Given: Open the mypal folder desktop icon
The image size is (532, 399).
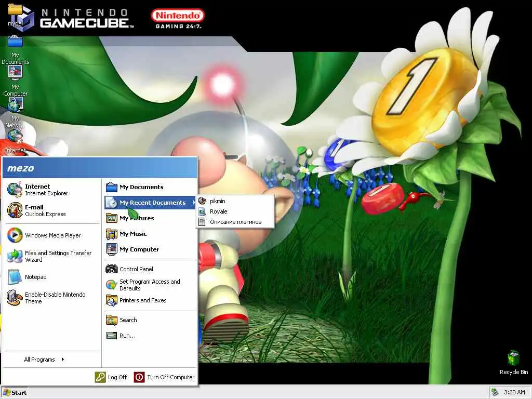Looking at the screenshot, I should (15, 14).
